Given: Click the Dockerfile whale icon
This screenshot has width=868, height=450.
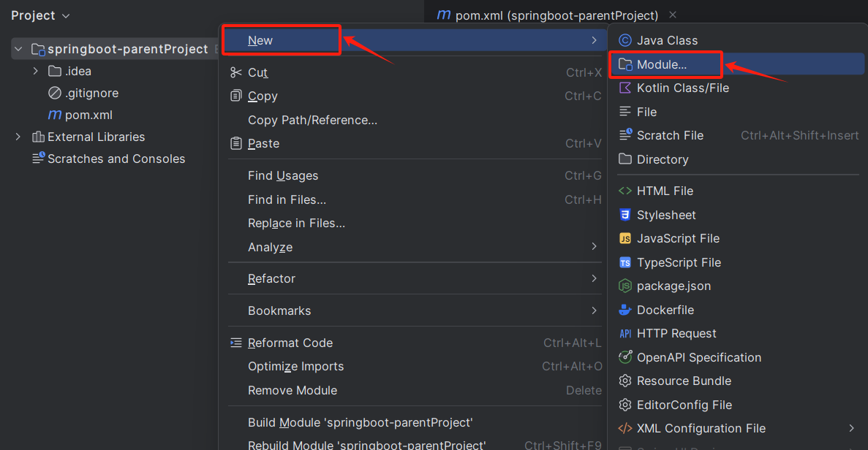Looking at the screenshot, I should point(625,310).
